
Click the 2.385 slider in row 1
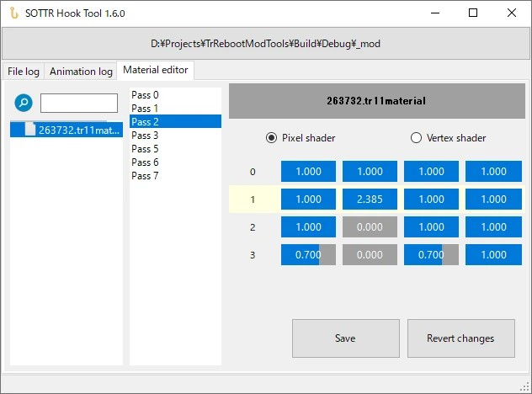click(x=370, y=200)
